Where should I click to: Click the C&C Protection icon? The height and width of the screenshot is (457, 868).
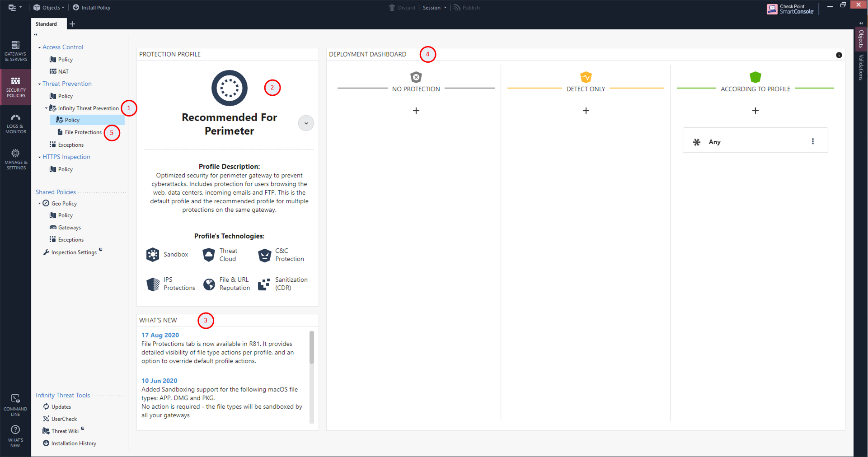click(264, 255)
